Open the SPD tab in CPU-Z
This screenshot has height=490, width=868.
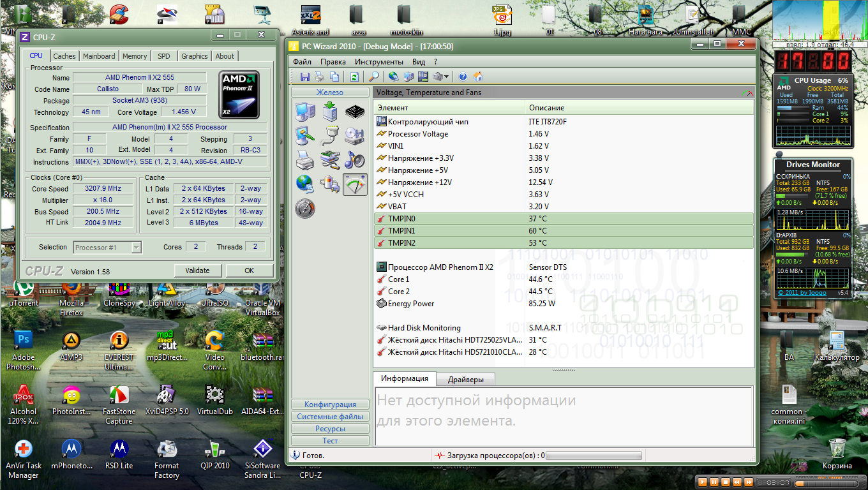[x=164, y=56]
